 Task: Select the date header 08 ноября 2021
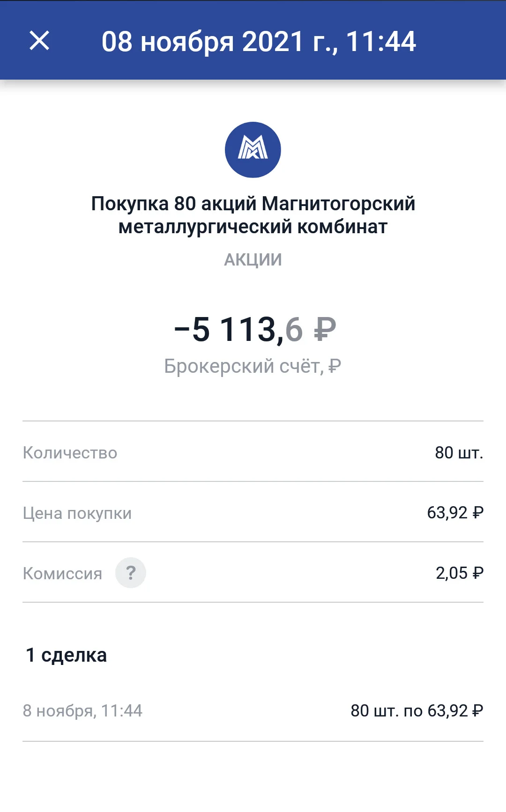(259, 41)
